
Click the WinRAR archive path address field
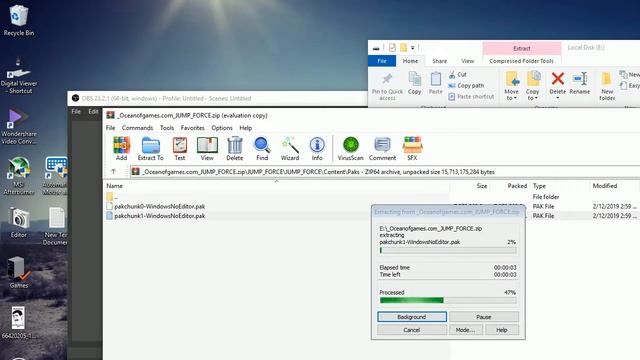(385, 172)
